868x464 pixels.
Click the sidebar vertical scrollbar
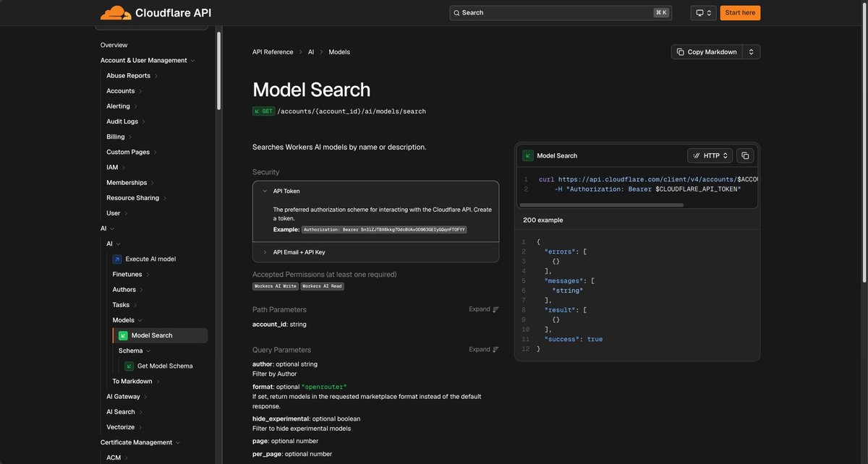(218, 70)
